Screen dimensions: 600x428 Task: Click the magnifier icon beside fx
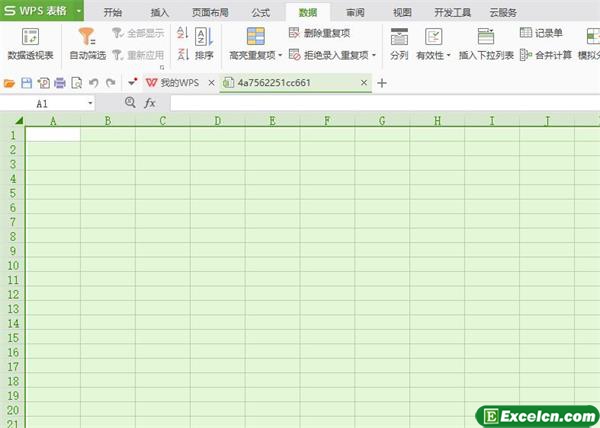pyautogui.click(x=130, y=102)
